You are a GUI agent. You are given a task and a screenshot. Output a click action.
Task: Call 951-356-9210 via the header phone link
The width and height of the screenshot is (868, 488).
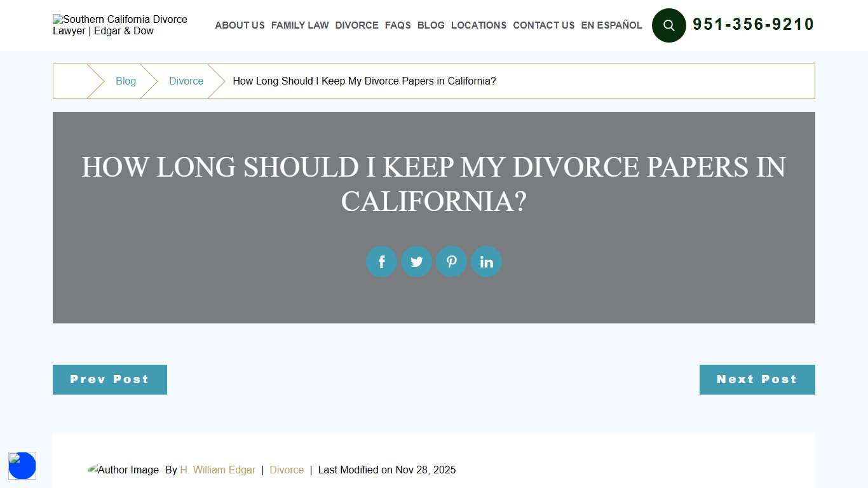(x=754, y=25)
